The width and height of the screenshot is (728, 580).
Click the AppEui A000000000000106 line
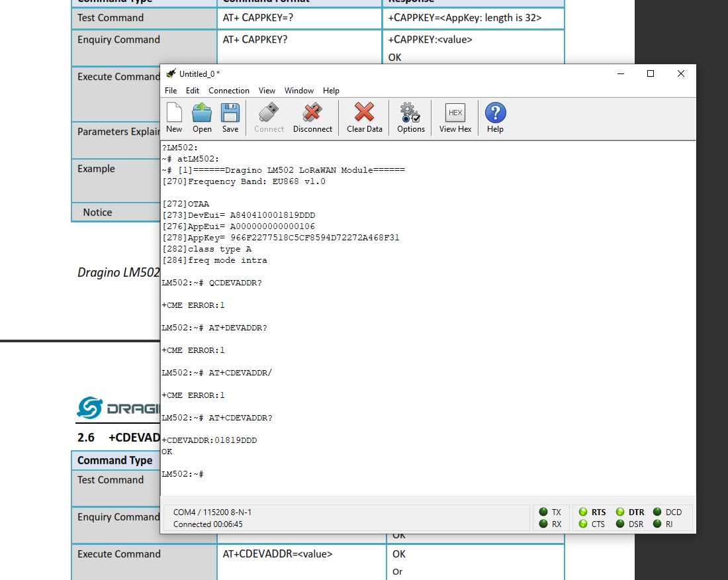pyautogui.click(x=239, y=226)
